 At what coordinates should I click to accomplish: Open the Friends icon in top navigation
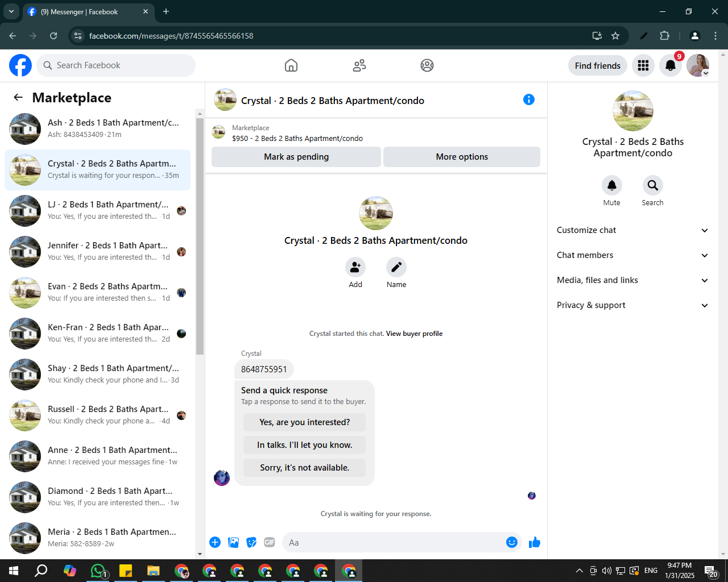[x=359, y=65]
